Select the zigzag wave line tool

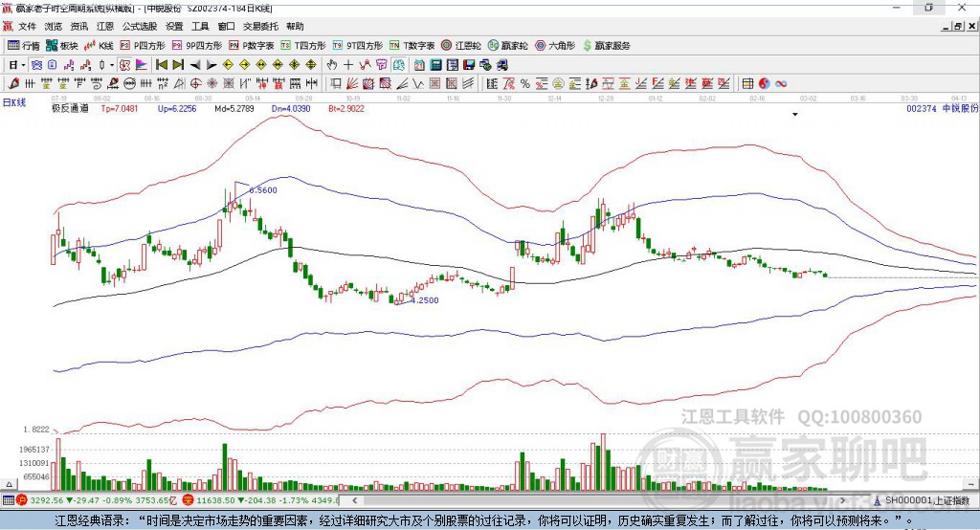click(418, 84)
